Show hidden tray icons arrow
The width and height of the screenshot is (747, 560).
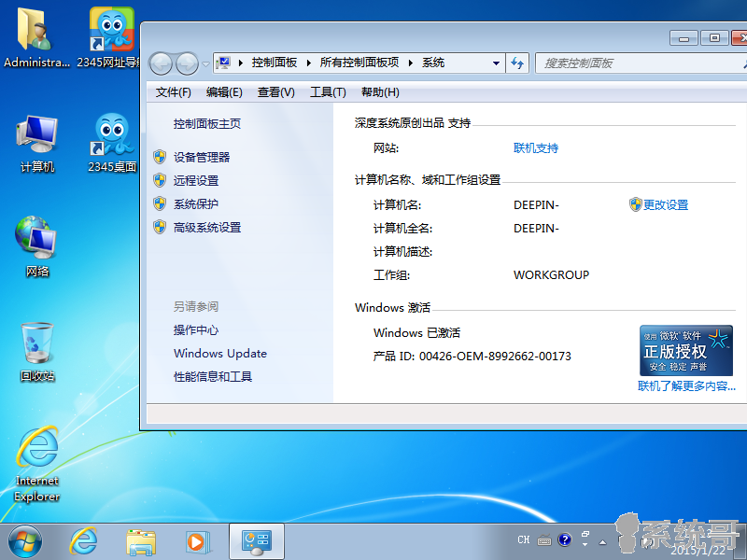[x=602, y=542]
